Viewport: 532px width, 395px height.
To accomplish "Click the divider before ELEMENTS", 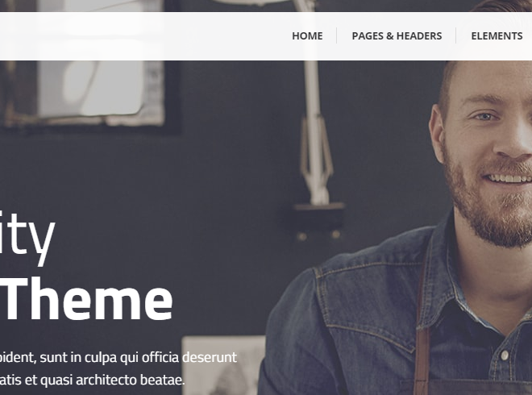I will point(456,35).
